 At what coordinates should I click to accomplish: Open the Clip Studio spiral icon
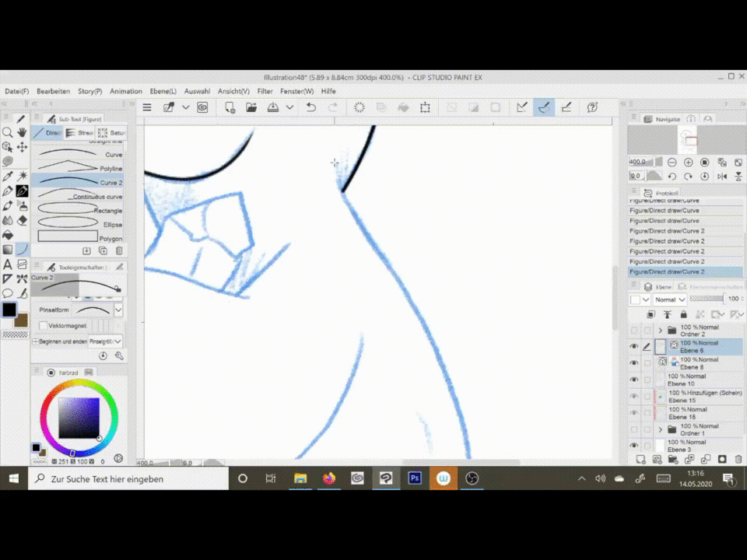click(202, 107)
